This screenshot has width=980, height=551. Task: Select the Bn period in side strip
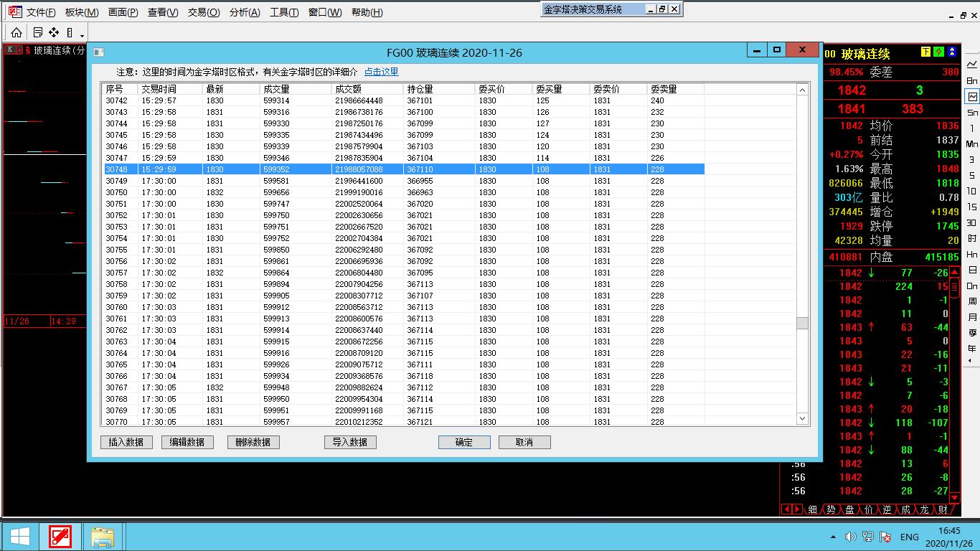tap(972, 80)
